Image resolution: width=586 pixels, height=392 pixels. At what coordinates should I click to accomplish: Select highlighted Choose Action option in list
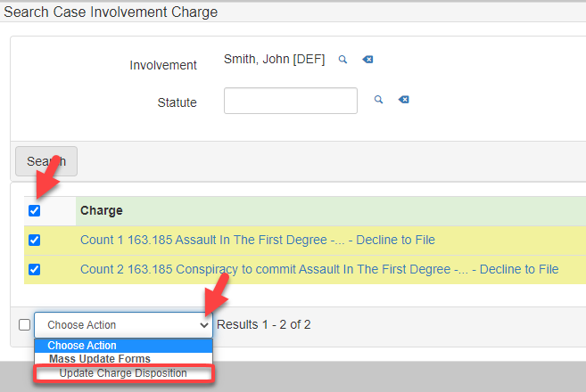click(x=82, y=346)
